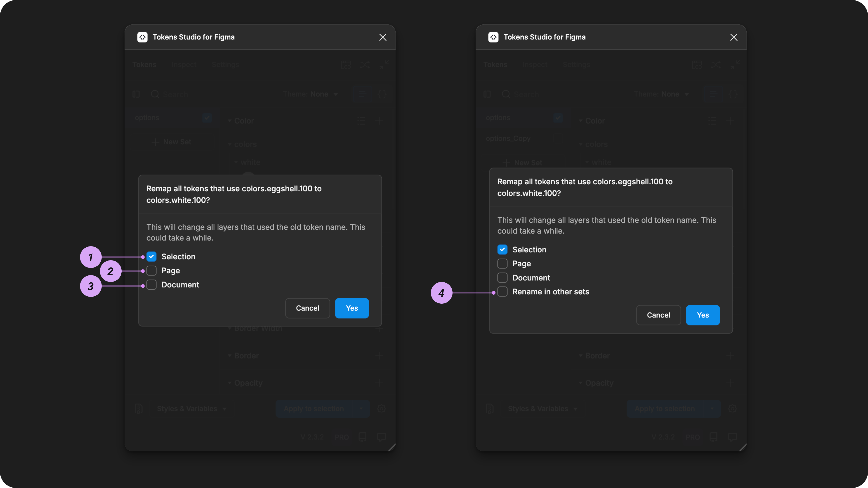Toggle Color list display in left window

point(361,121)
